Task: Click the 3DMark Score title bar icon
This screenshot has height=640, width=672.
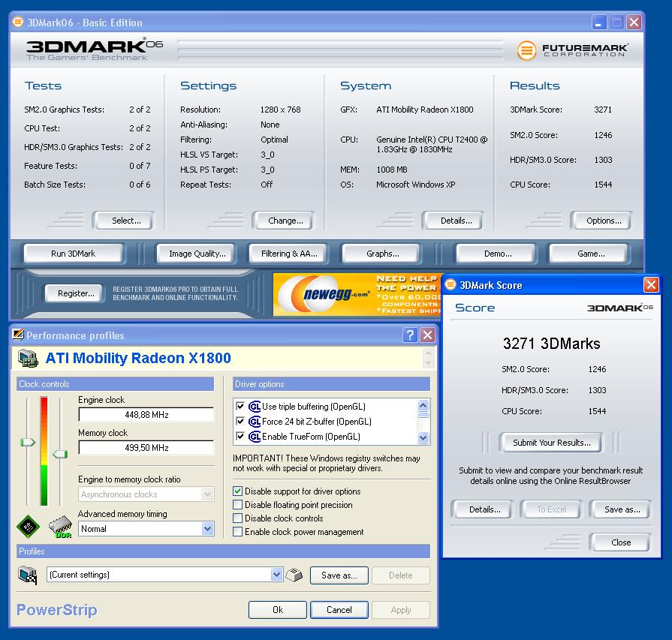Action: click(451, 284)
